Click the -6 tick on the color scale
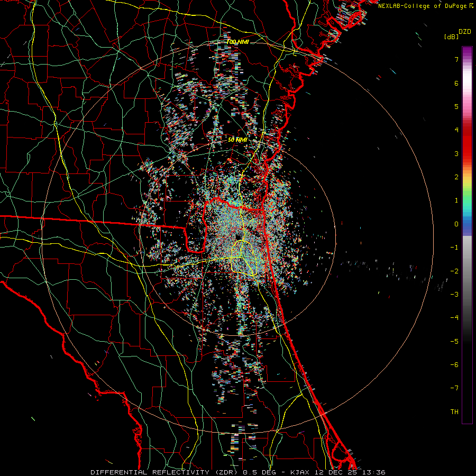476x476 pixels. click(454, 364)
